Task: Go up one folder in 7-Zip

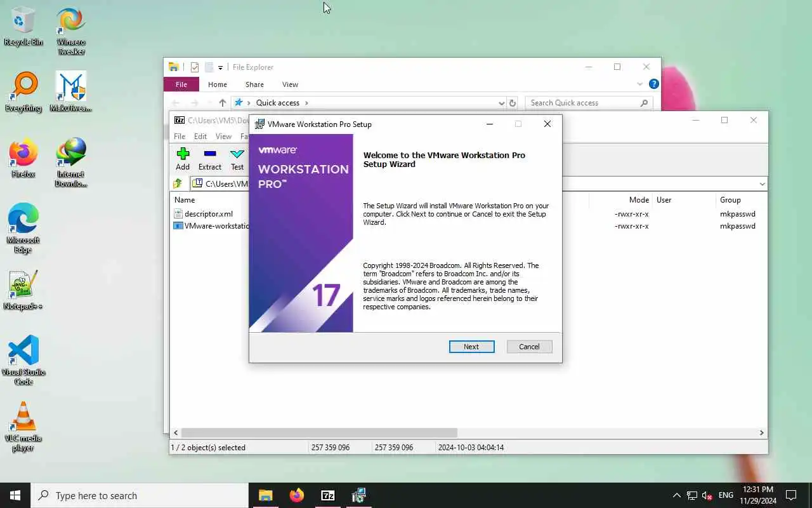Action: click(178, 184)
